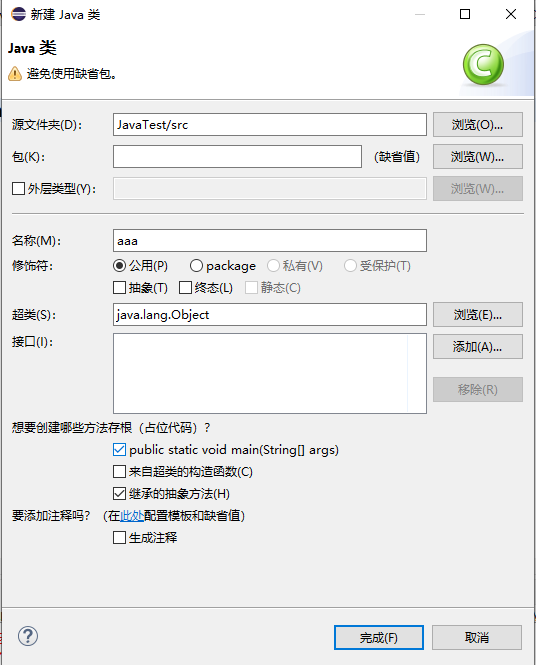Maximize the 新建 Java 类 dialog
Image resolution: width=536 pixels, height=665 pixels.
tap(465, 14)
